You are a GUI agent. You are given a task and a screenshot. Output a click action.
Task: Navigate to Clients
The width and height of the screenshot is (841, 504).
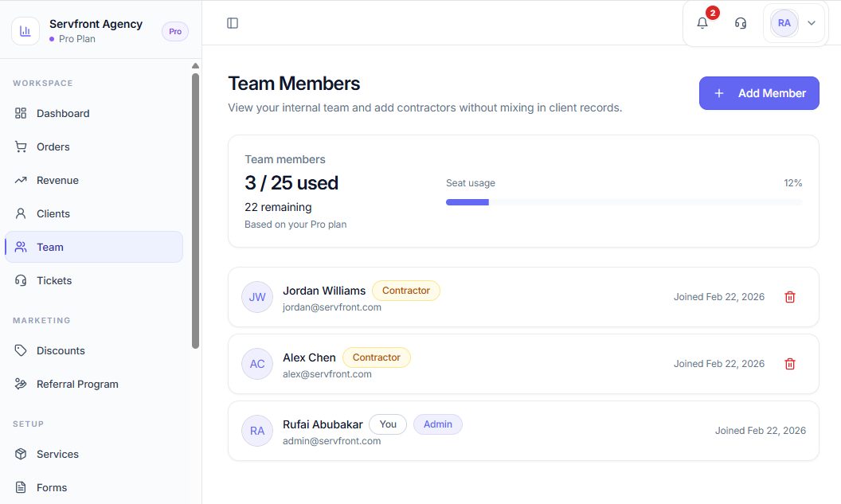click(94, 213)
